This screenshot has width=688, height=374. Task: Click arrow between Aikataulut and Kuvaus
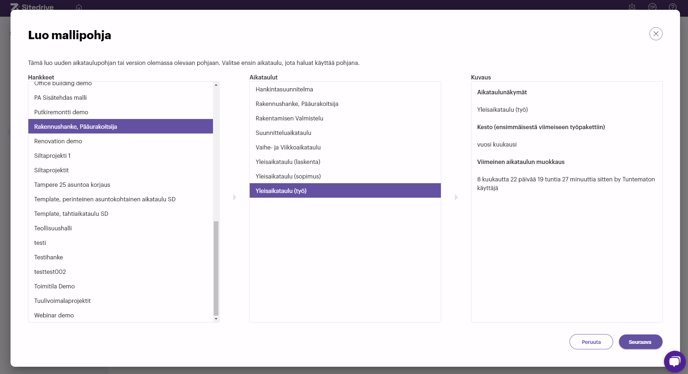[456, 198]
